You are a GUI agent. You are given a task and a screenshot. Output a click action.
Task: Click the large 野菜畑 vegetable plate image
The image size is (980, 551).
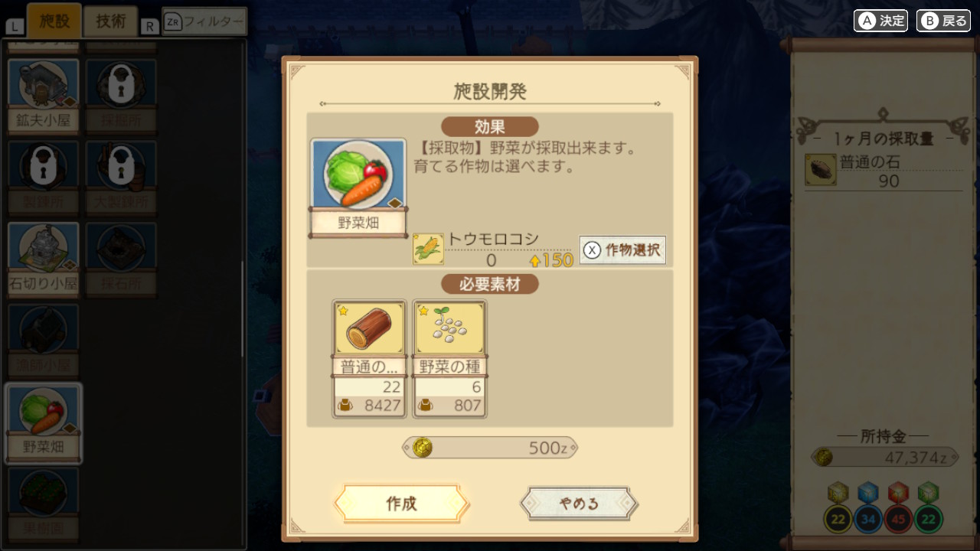pos(358,174)
